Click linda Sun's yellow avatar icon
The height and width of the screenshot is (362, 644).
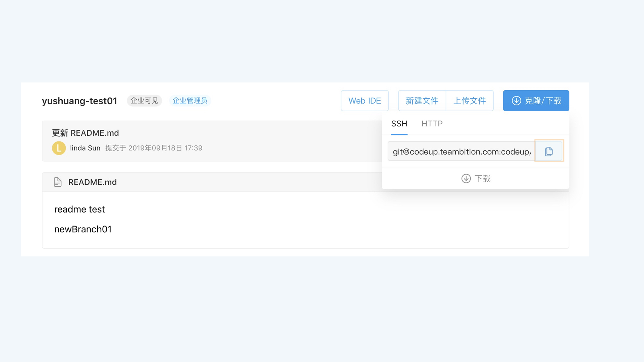pos(59,148)
